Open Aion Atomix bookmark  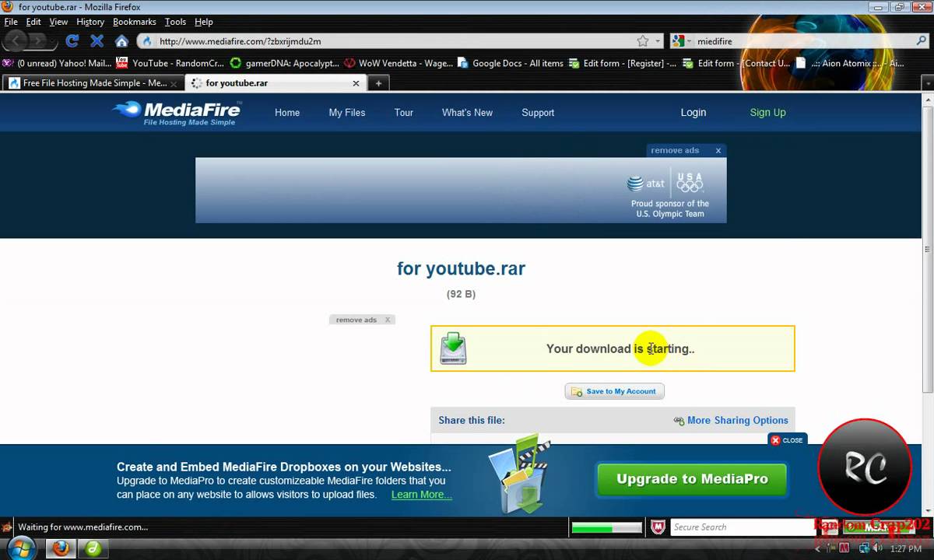coord(849,63)
